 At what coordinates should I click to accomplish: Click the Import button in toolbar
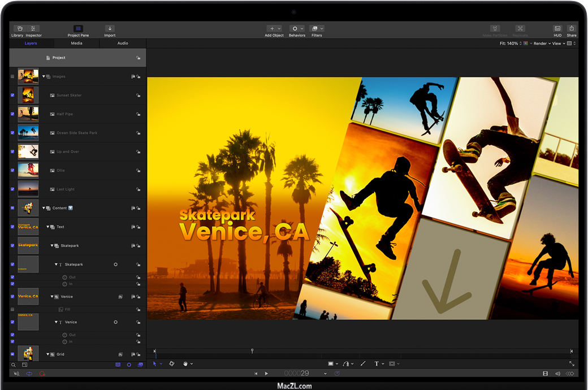(110, 29)
